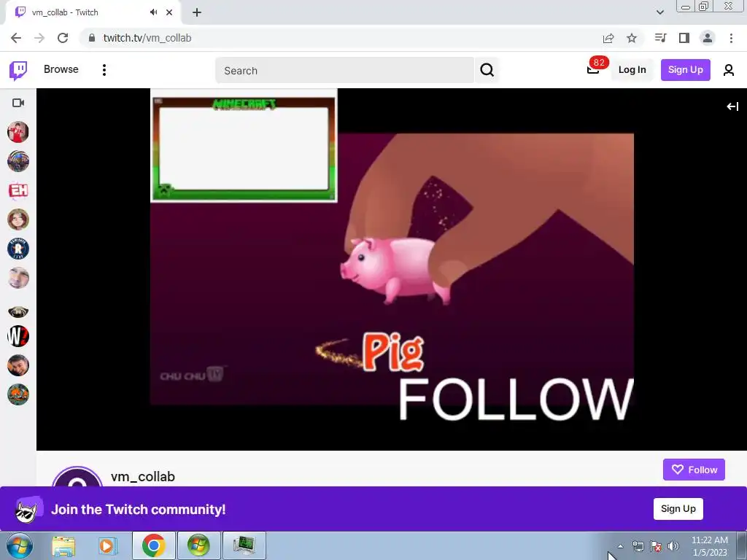The image size is (747, 560).
Task: Open the Windows Start menu
Action: [x=19, y=545]
